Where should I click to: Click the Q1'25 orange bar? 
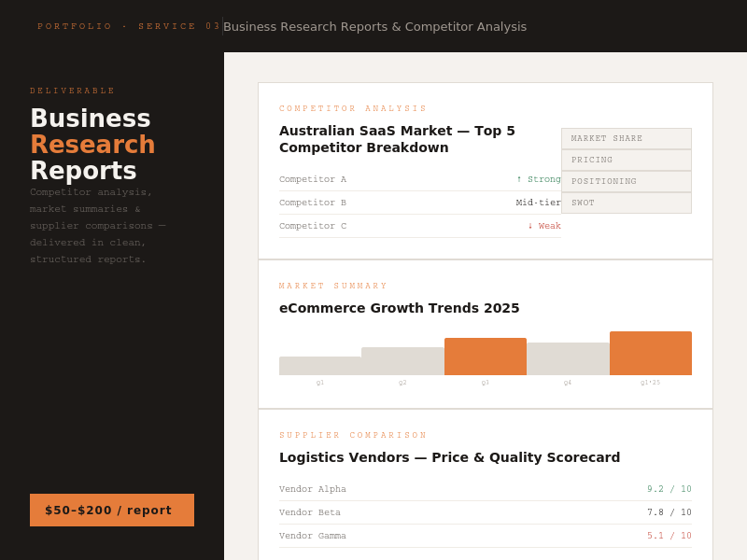click(x=651, y=354)
